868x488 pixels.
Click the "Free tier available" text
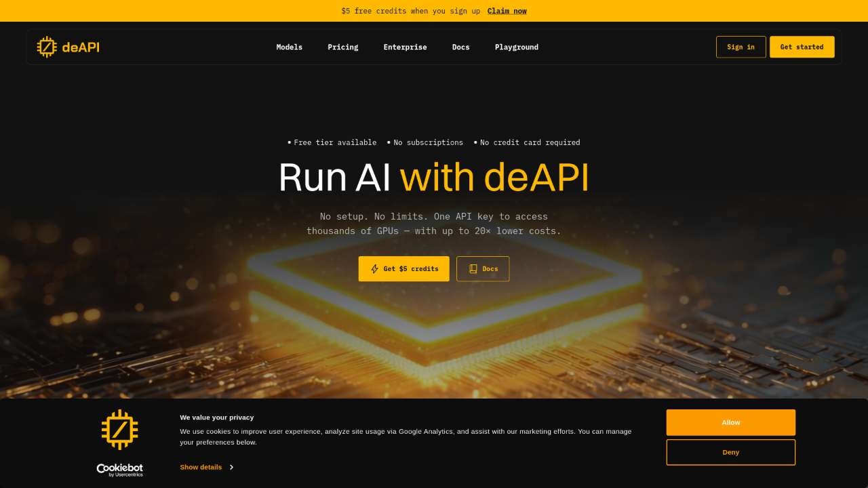[x=335, y=142]
